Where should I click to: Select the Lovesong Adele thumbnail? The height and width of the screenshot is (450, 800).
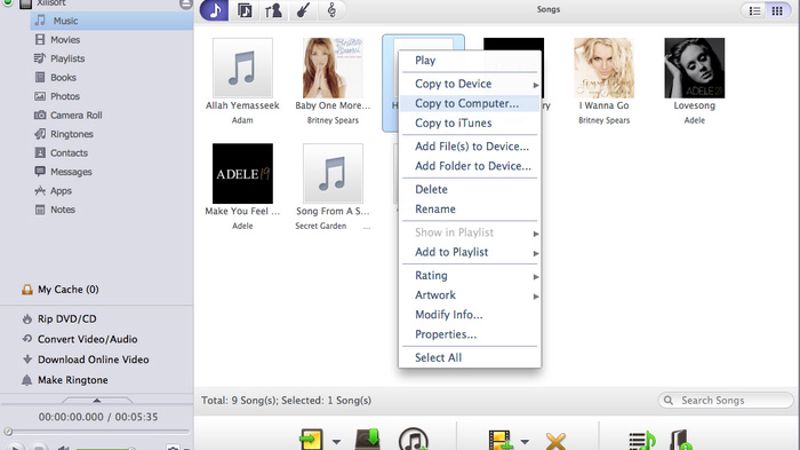(x=694, y=68)
